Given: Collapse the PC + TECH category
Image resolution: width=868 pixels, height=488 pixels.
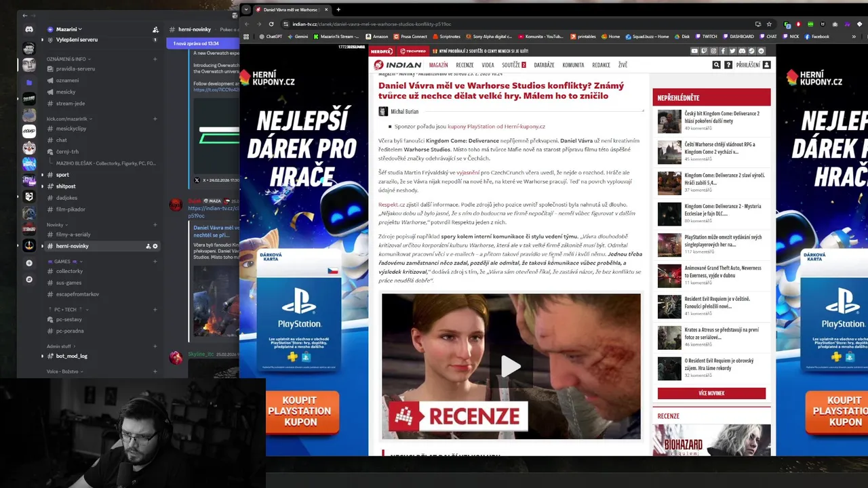Looking at the screenshot, I should point(68,309).
